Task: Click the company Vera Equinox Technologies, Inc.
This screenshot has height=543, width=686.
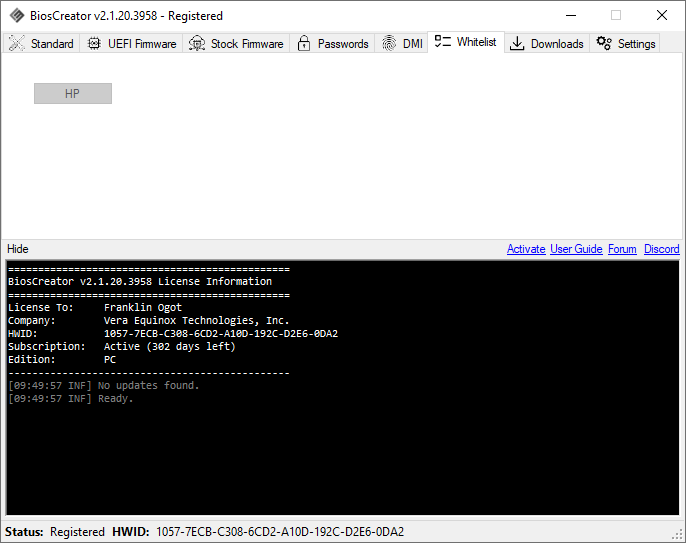Action: pyautogui.click(x=196, y=320)
